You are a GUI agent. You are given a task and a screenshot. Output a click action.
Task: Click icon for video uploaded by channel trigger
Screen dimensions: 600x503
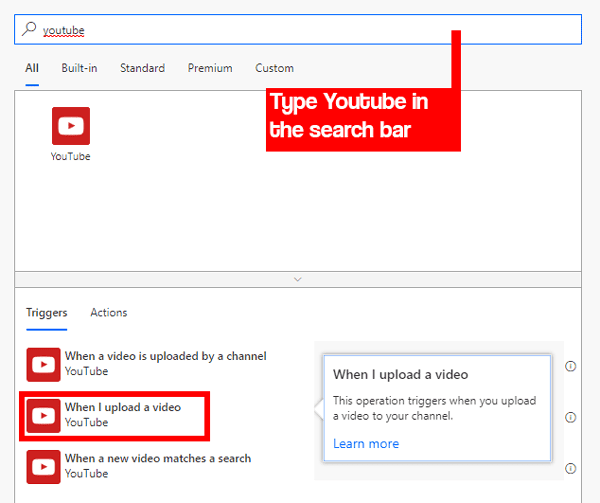click(x=43, y=365)
